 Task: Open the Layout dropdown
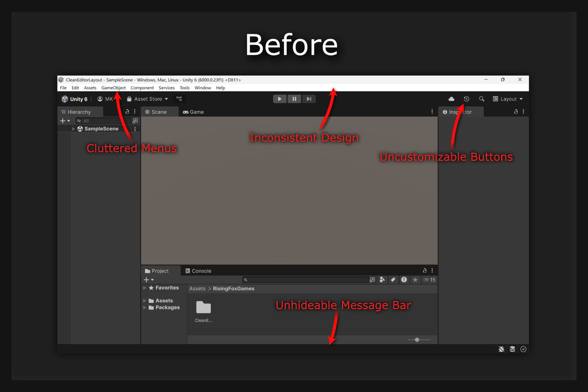(x=508, y=98)
